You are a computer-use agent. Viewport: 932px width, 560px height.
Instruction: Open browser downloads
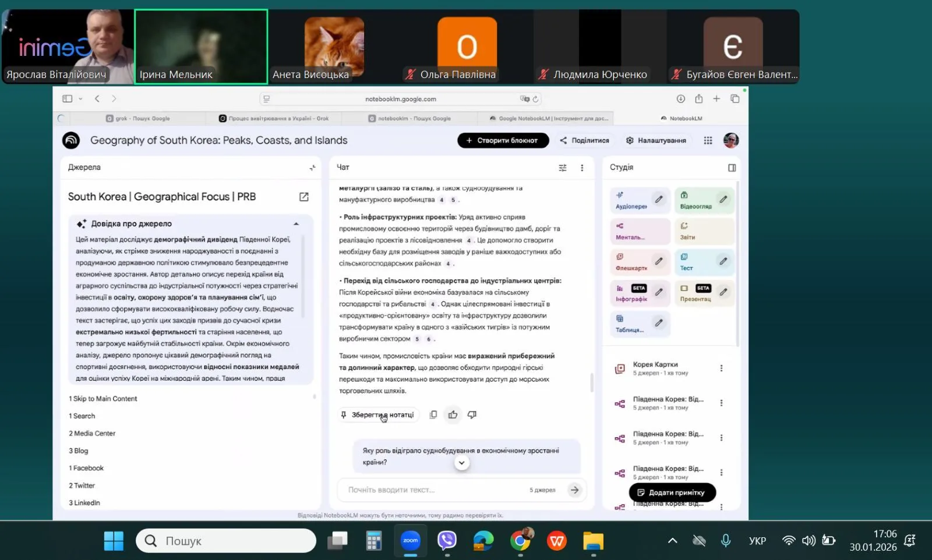coord(680,99)
